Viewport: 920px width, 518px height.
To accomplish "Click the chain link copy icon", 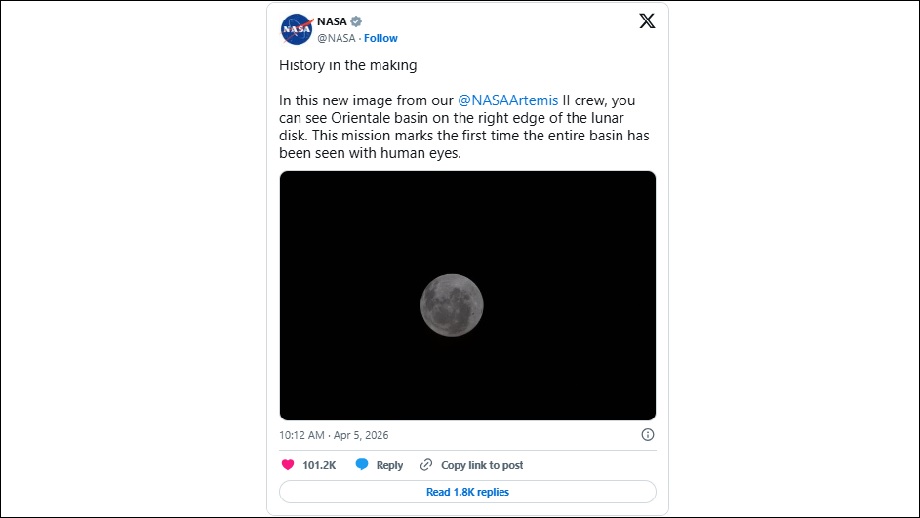I will 426,465.
